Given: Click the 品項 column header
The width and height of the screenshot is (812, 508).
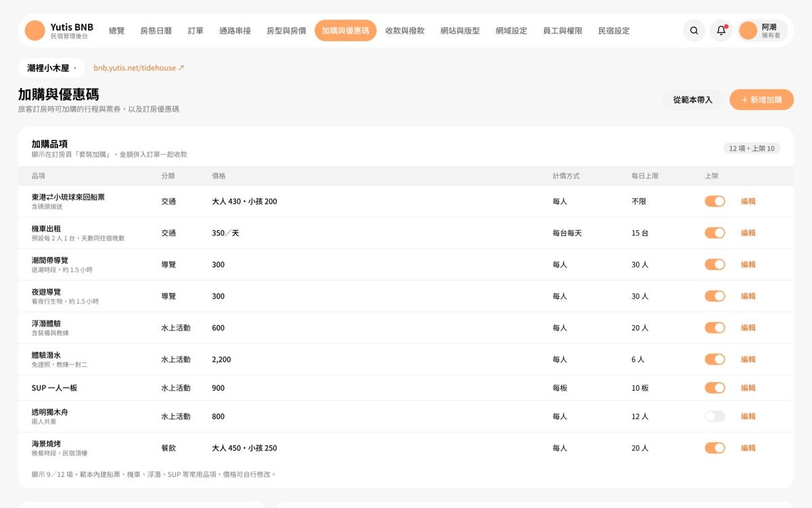Looking at the screenshot, I should pyautogui.click(x=39, y=176).
